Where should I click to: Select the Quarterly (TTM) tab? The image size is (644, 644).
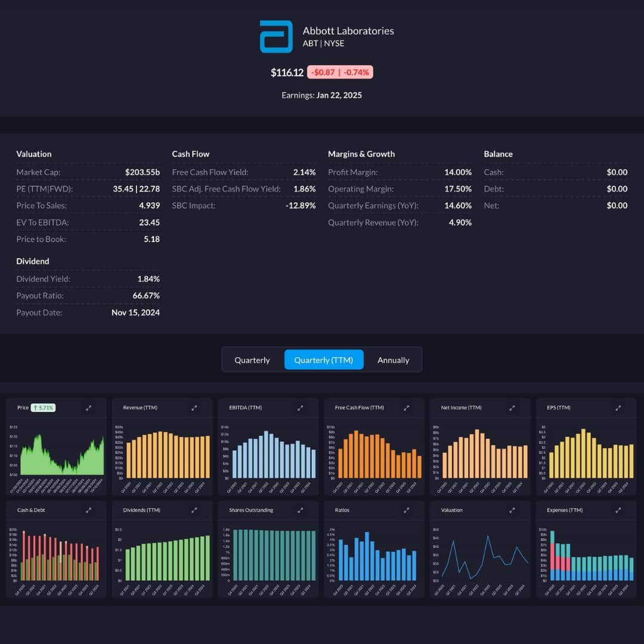324,360
